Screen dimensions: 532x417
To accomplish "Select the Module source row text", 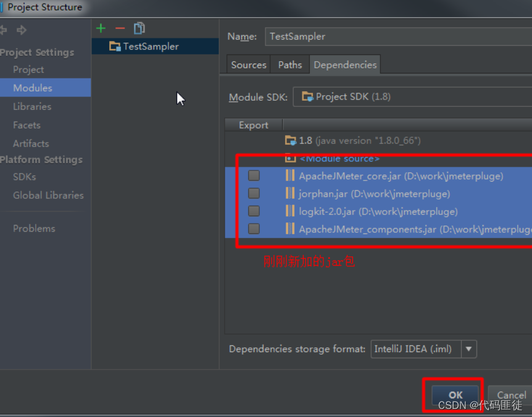I will click(x=339, y=158).
